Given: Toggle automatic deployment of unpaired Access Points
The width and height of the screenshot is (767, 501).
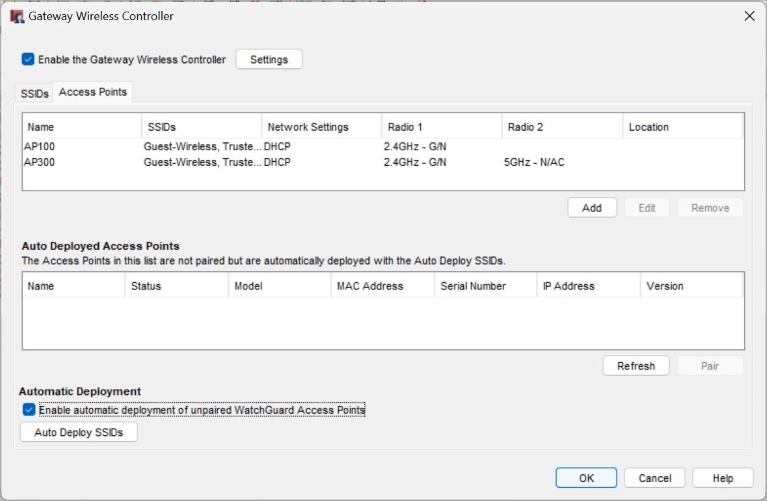Looking at the screenshot, I should point(29,410).
